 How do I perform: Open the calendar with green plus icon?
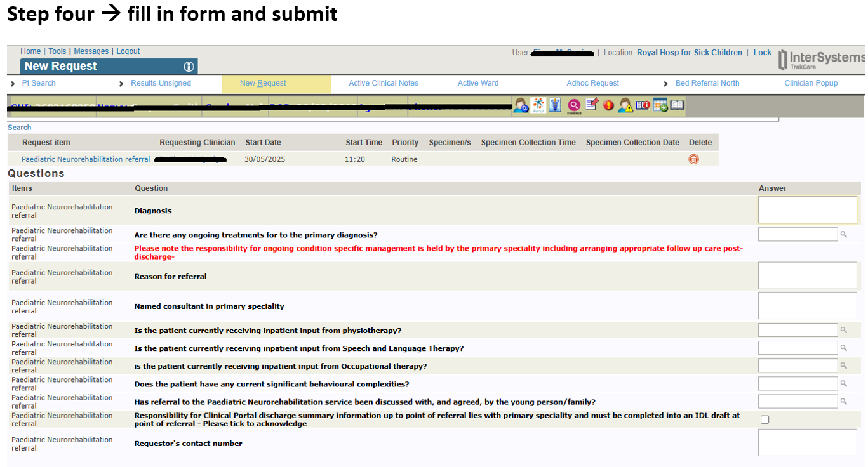tap(660, 105)
